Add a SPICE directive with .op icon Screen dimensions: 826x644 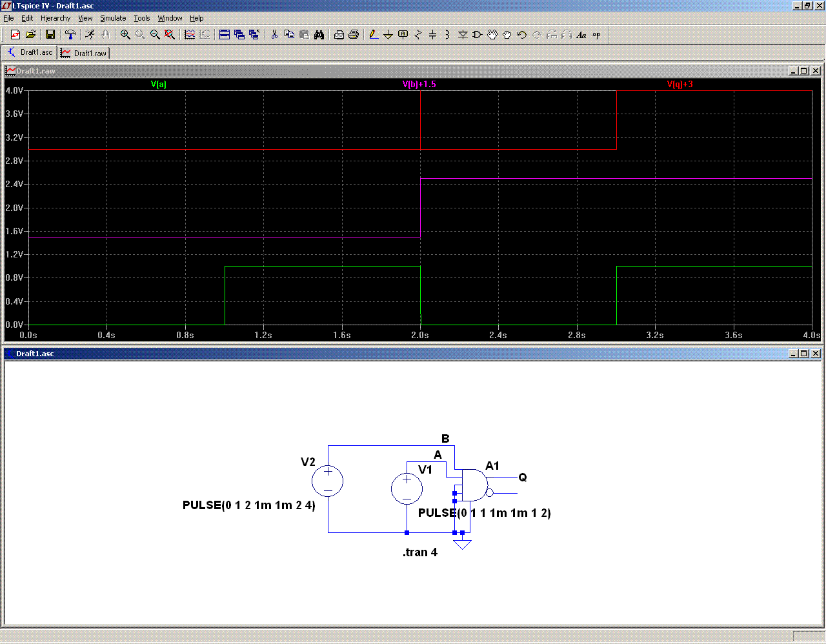click(596, 35)
